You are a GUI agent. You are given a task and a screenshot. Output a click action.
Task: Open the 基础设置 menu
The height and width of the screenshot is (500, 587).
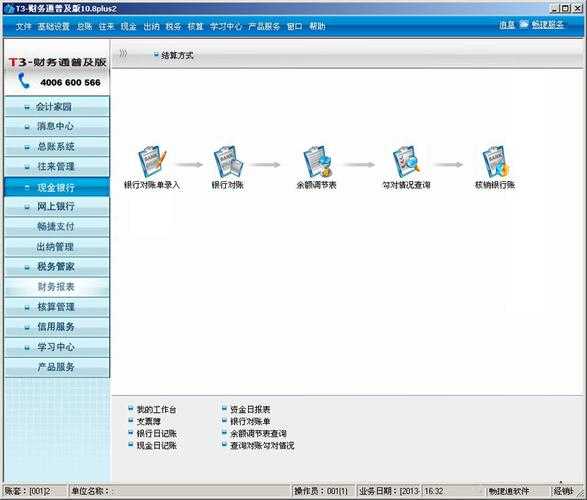[54, 26]
